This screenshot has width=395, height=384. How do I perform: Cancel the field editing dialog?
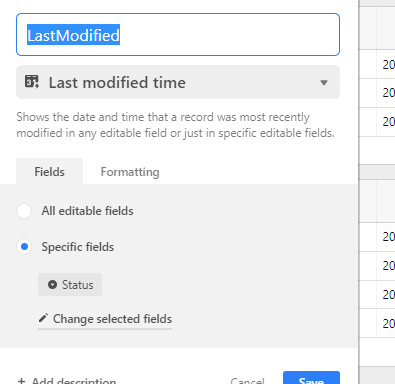(x=247, y=380)
